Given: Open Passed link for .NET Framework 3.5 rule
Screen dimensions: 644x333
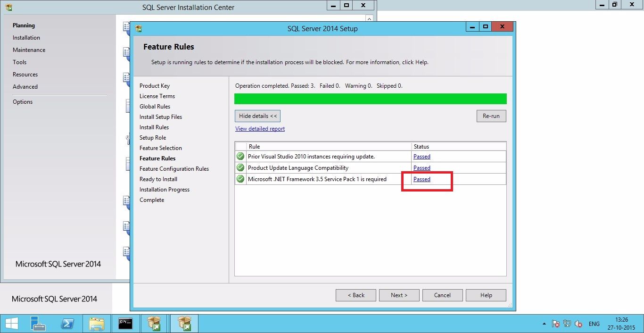Looking at the screenshot, I should tap(422, 179).
